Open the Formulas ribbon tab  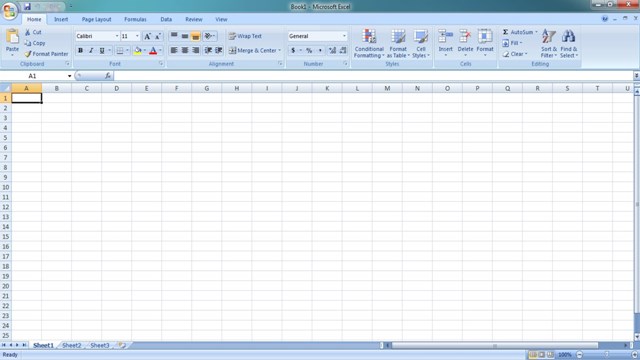click(x=135, y=19)
